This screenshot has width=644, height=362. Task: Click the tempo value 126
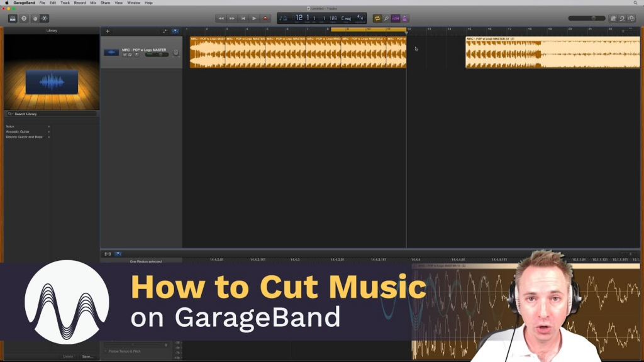coord(333,18)
